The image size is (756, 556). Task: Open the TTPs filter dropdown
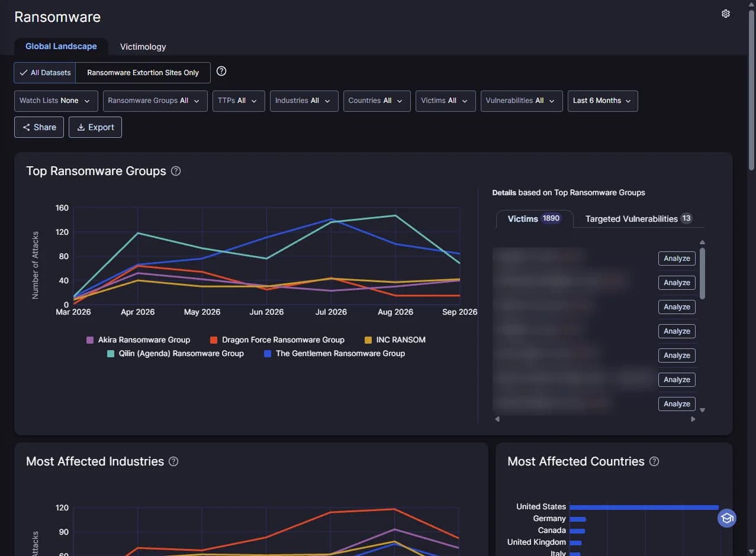click(x=239, y=101)
